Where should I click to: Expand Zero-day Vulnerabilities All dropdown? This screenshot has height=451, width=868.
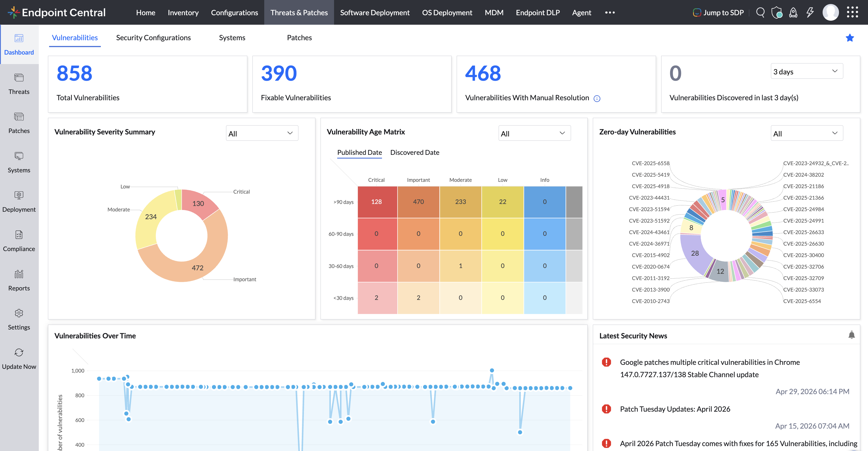[807, 133]
